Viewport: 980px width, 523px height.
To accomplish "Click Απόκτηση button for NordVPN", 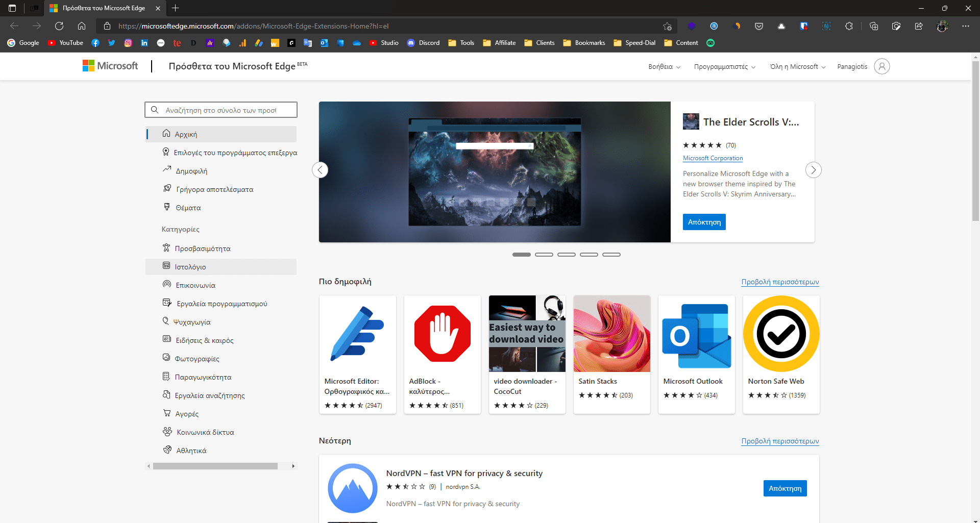I will tap(785, 488).
